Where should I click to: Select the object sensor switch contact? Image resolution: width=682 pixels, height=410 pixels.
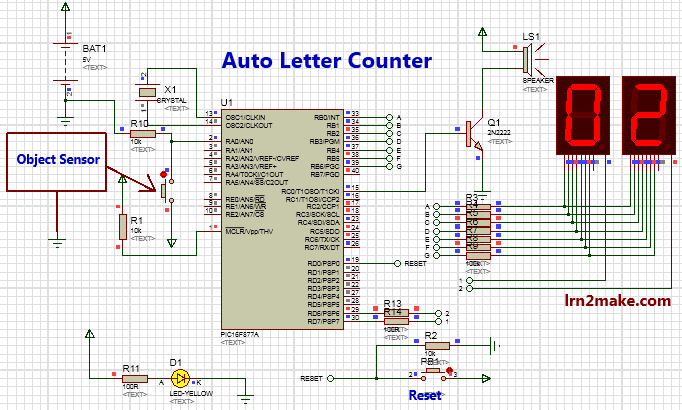point(167,190)
